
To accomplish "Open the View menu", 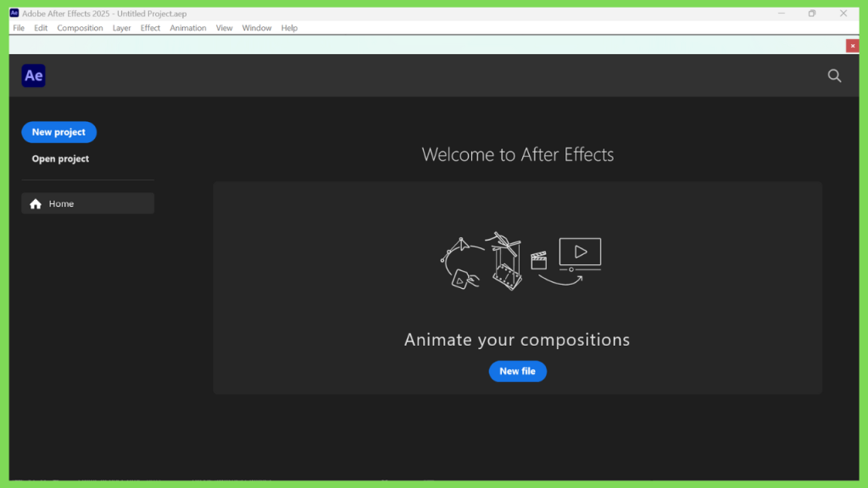I will point(224,28).
